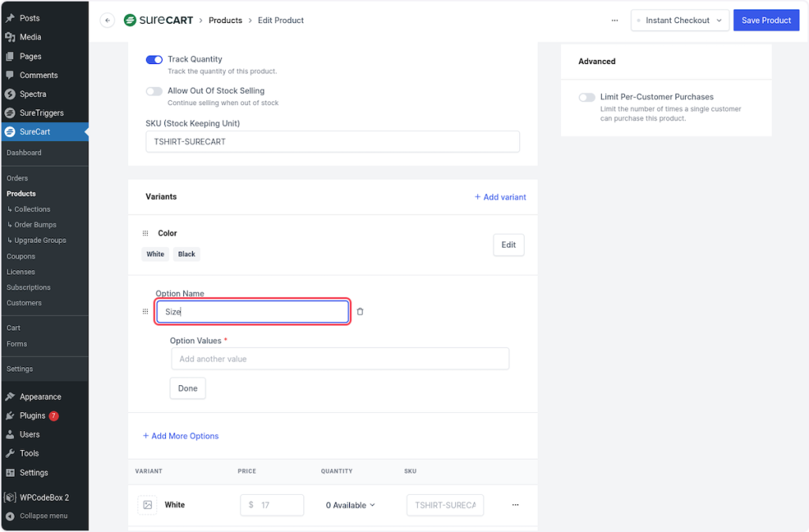Screen dimensions: 809x532
Task: Delete the Size option with trash icon
Action: pos(360,312)
